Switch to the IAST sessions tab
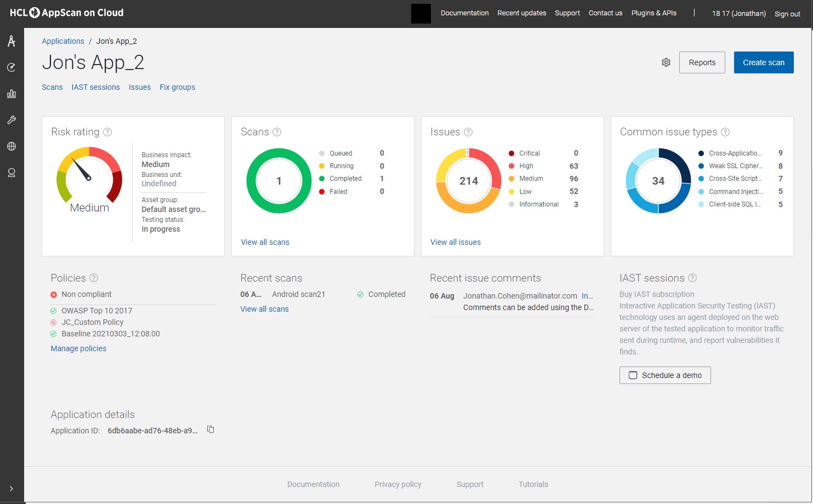 click(95, 87)
